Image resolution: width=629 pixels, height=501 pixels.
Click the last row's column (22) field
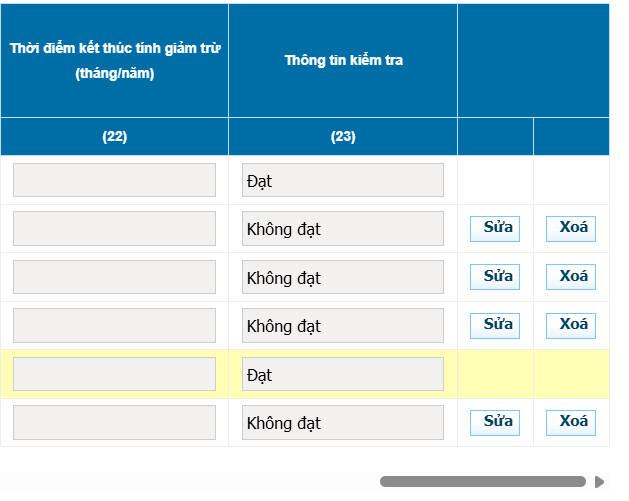[114, 422]
